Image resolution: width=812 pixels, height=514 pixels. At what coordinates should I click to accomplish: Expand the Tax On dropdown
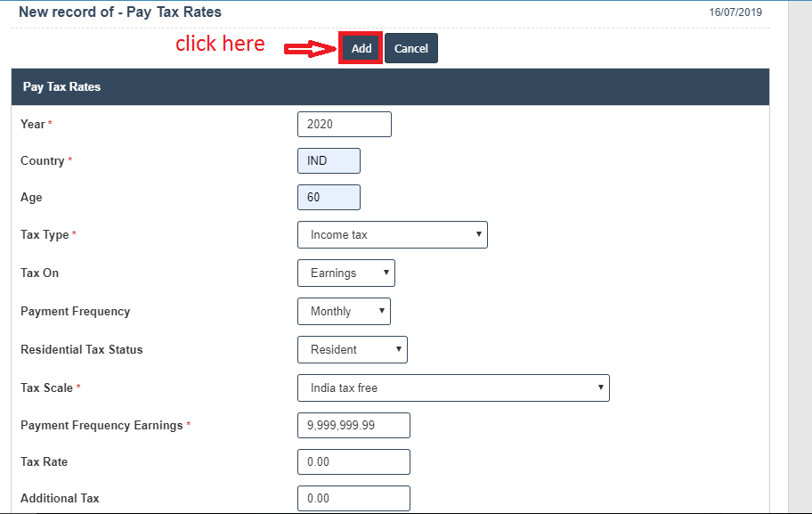(x=345, y=273)
